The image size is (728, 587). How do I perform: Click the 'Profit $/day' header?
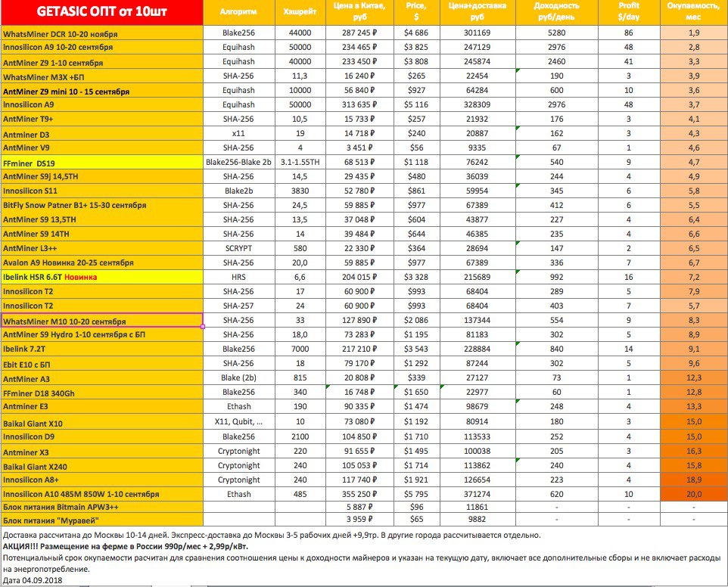pyautogui.click(x=629, y=13)
